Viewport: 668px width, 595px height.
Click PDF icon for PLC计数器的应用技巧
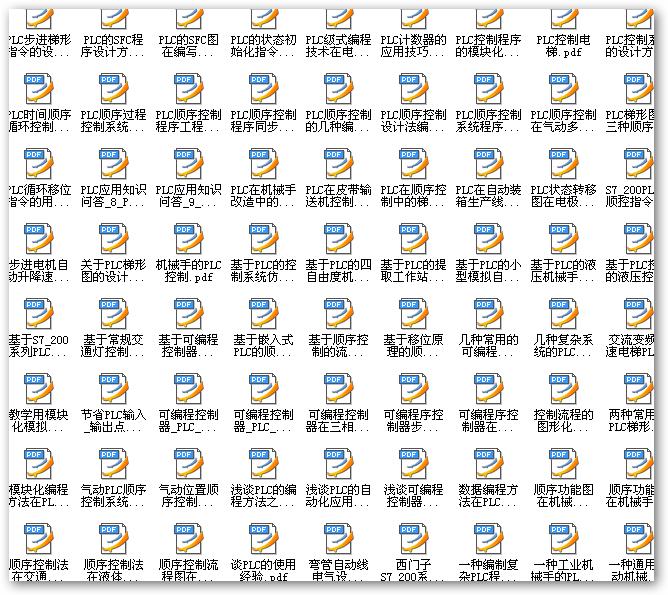pyautogui.click(x=410, y=12)
